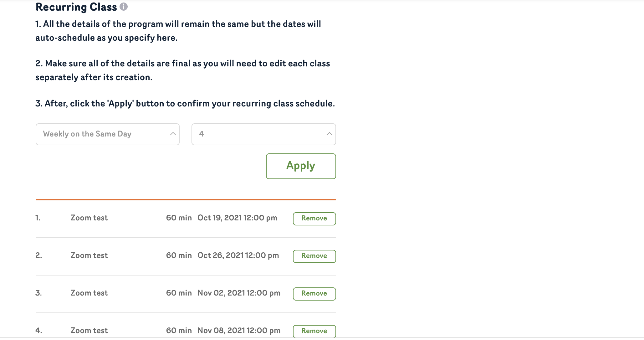This screenshot has height=340, width=644.
Task: Click the Oct 26, 2021 12:00 pm date
Action: pos(238,255)
